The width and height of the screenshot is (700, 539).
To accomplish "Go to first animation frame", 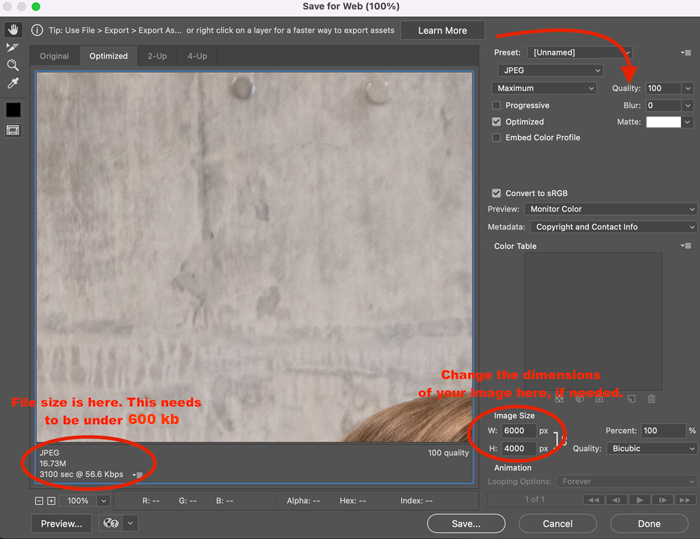I will [x=594, y=500].
